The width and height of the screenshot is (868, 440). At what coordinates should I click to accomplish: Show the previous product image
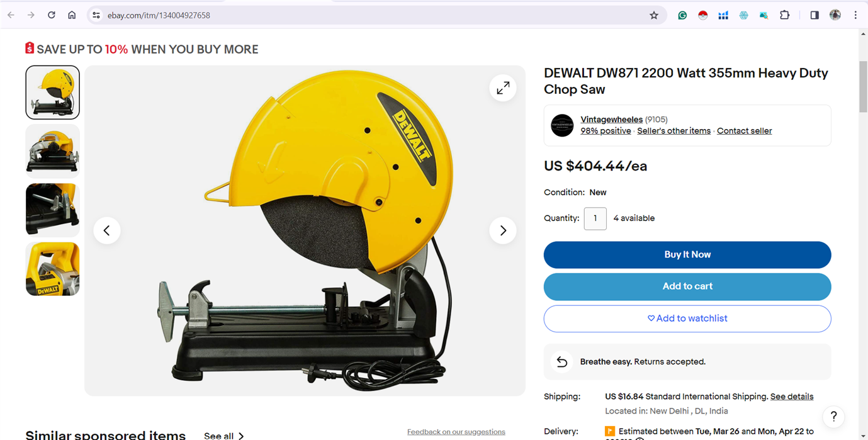point(107,230)
